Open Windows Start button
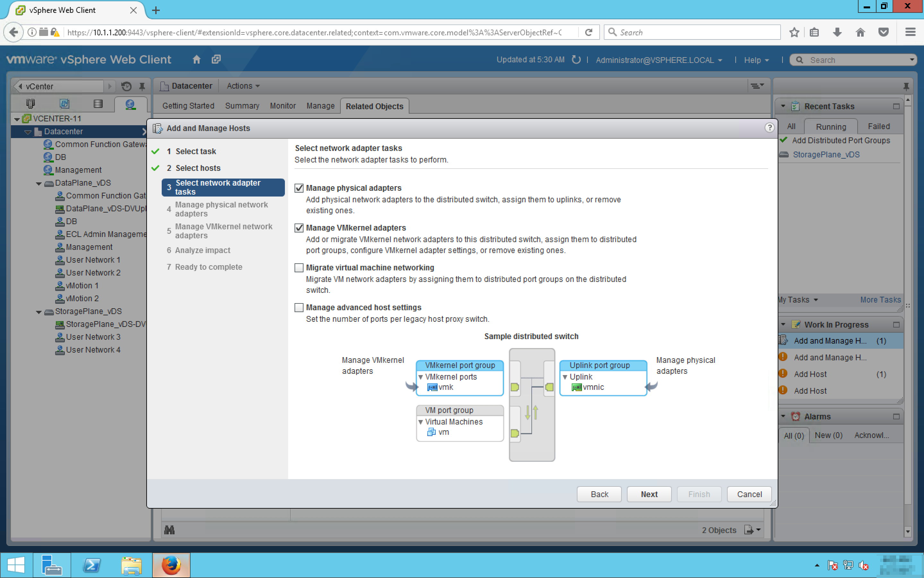Viewport: 924px width, 578px height. point(16,565)
